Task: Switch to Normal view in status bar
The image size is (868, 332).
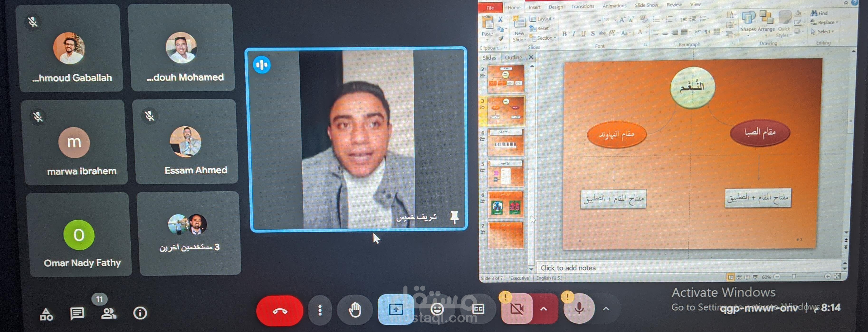Action: coord(730,277)
